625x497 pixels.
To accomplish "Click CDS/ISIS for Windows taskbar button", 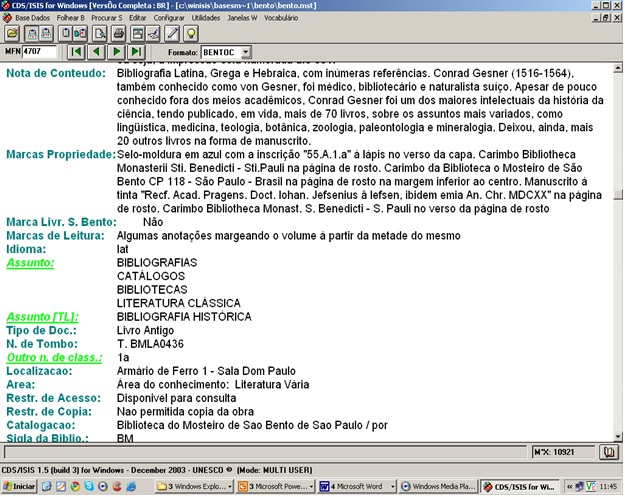I will 519,487.
